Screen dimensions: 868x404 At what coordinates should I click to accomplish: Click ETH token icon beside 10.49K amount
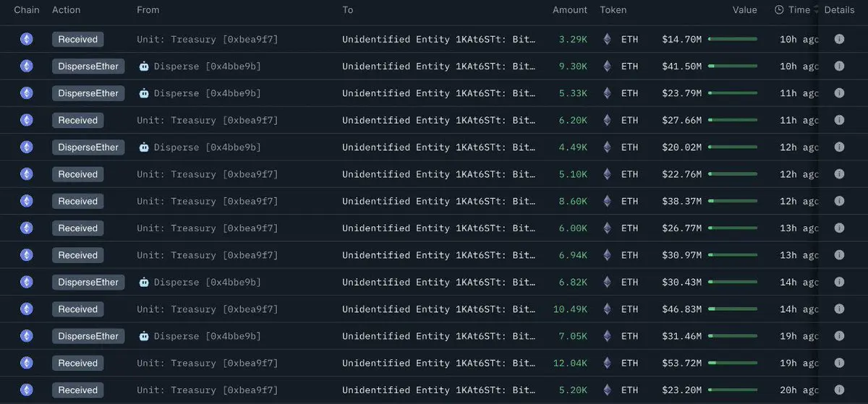click(607, 309)
